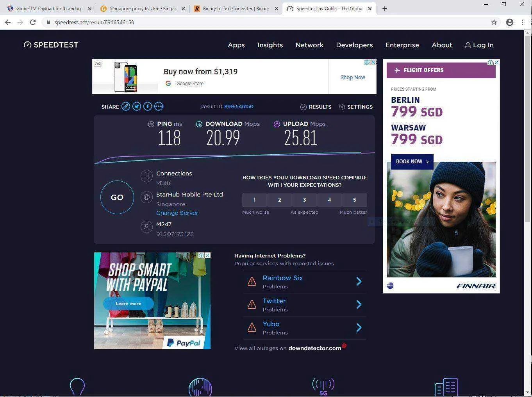Screen dimensions: 532x397
Task: Rate download speed 3 As expected
Action: pyautogui.click(x=304, y=200)
